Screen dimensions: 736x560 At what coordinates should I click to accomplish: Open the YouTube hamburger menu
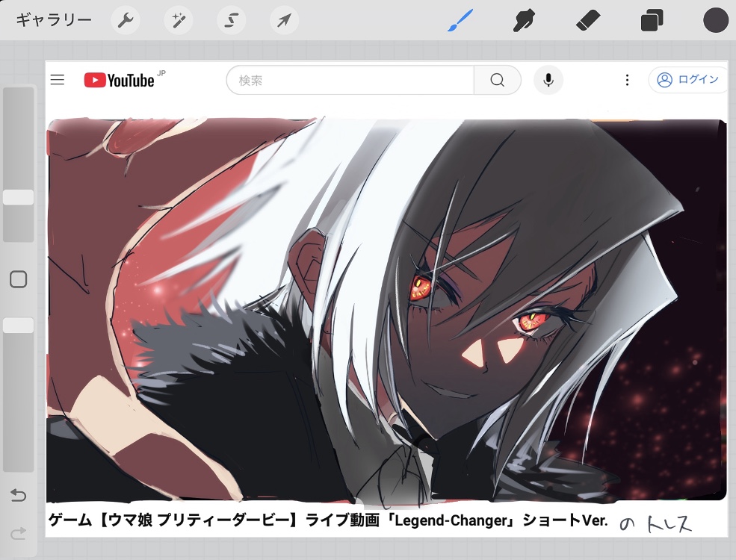(58, 80)
